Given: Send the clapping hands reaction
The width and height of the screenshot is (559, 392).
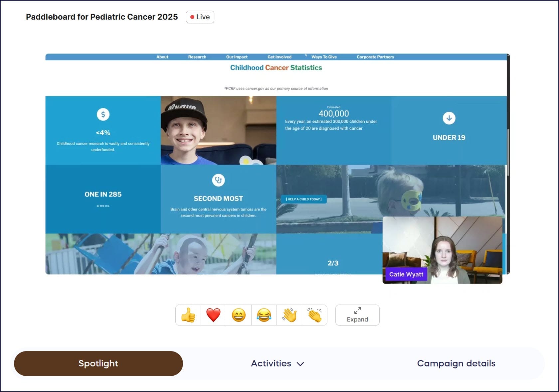Looking at the screenshot, I should (314, 315).
